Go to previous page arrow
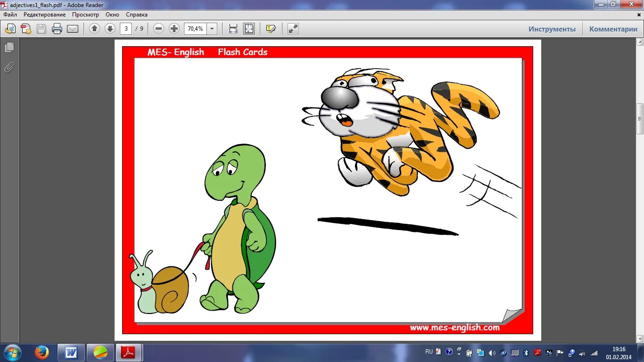Image resolution: width=644 pixels, height=362 pixels. coord(94,29)
